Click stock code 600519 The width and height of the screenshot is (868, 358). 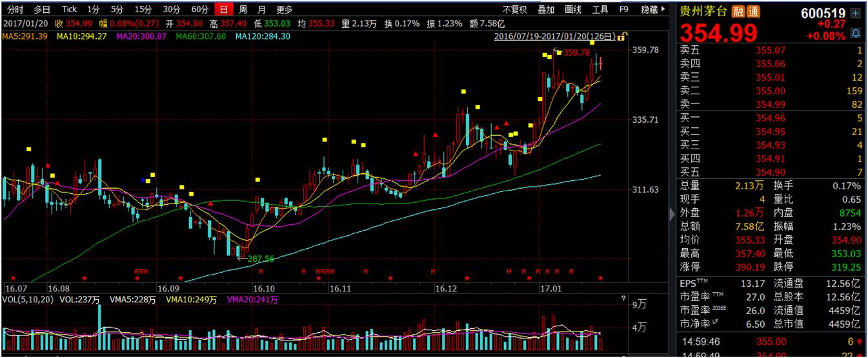[823, 13]
